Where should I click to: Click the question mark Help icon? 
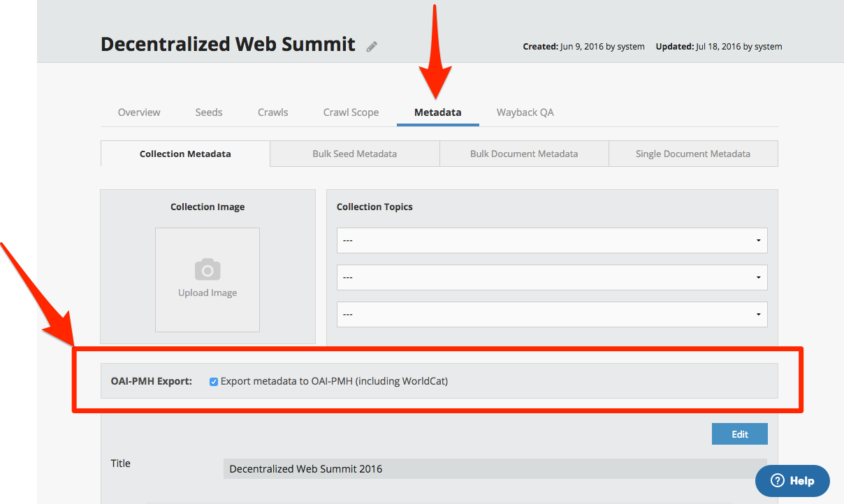[x=778, y=480]
